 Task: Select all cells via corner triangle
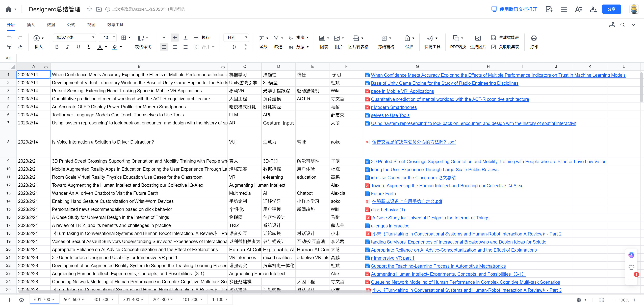click(13, 67)
